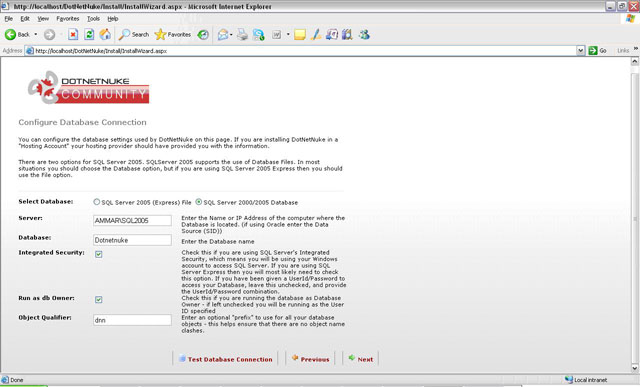
Task: Toggle the Run as db Owner checkbox
Action: pos(99,300)
